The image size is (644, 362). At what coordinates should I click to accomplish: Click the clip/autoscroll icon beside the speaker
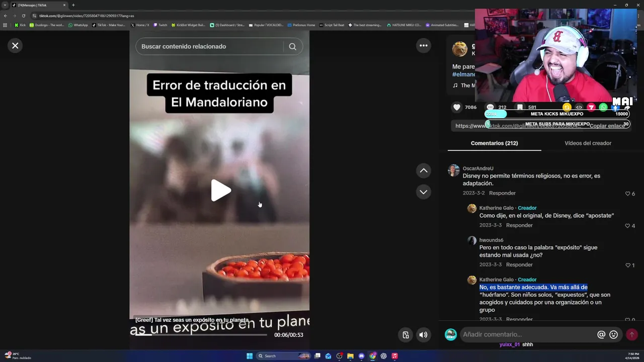(x=406, y=335)
